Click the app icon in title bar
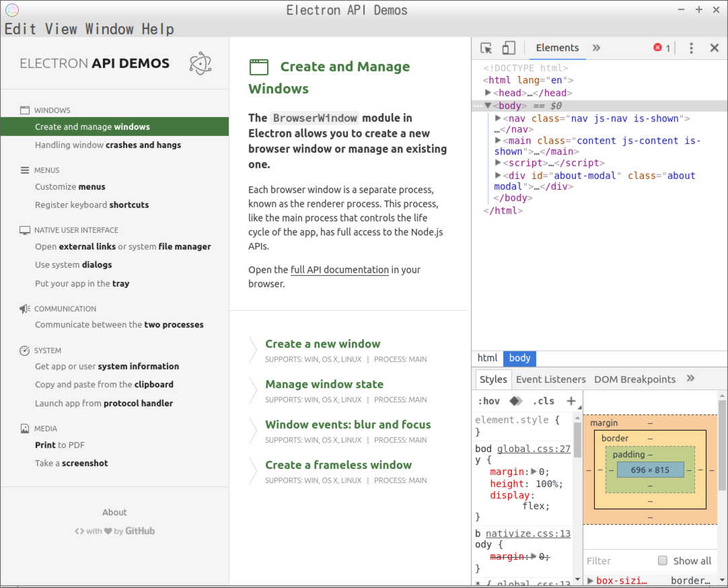This screenshot has height=588, width=728. (12, 9)
